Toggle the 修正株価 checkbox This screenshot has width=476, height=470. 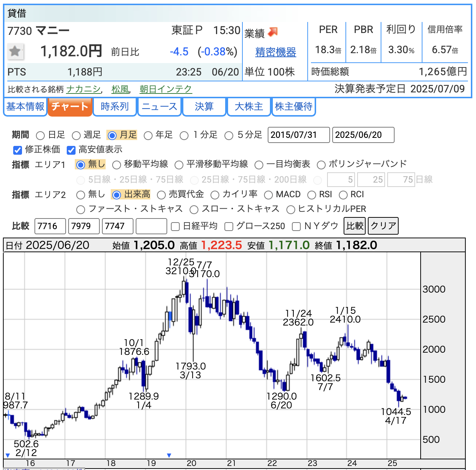(17, 150)
